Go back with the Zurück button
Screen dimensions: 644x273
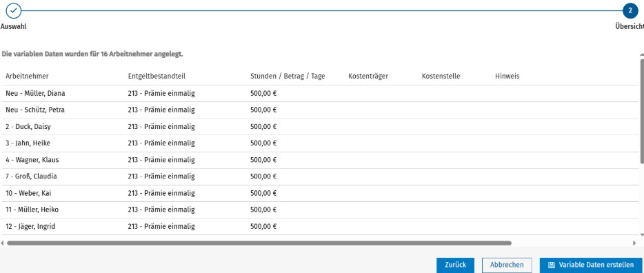(455, 265)
